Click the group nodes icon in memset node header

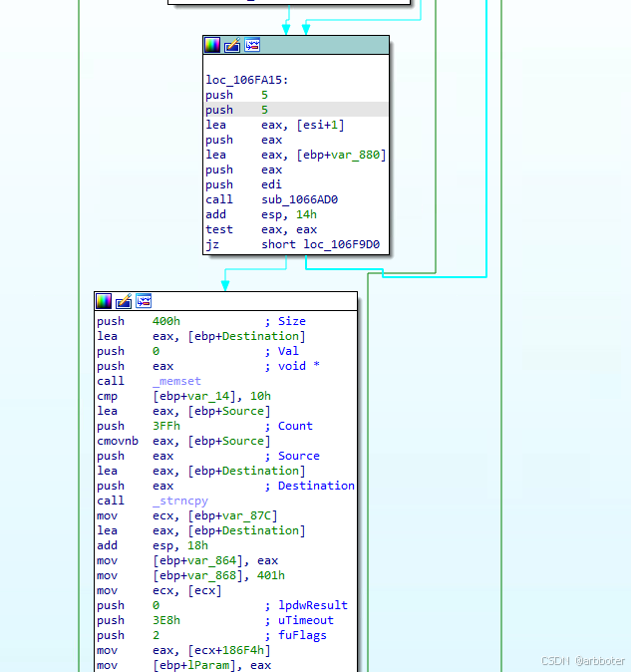[x=144, y=301]
